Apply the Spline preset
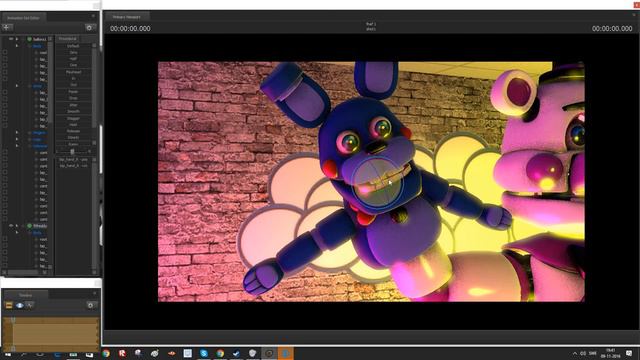 [73, 144]
